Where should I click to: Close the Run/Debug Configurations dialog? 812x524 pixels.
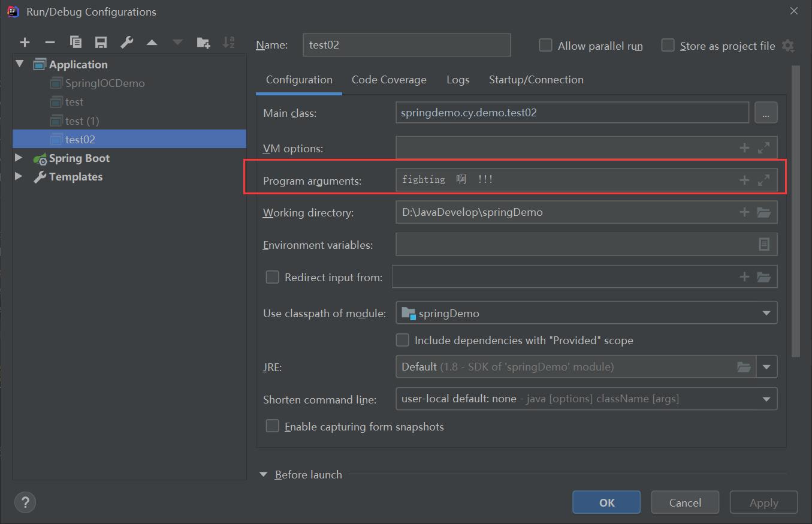coord(793,11)
